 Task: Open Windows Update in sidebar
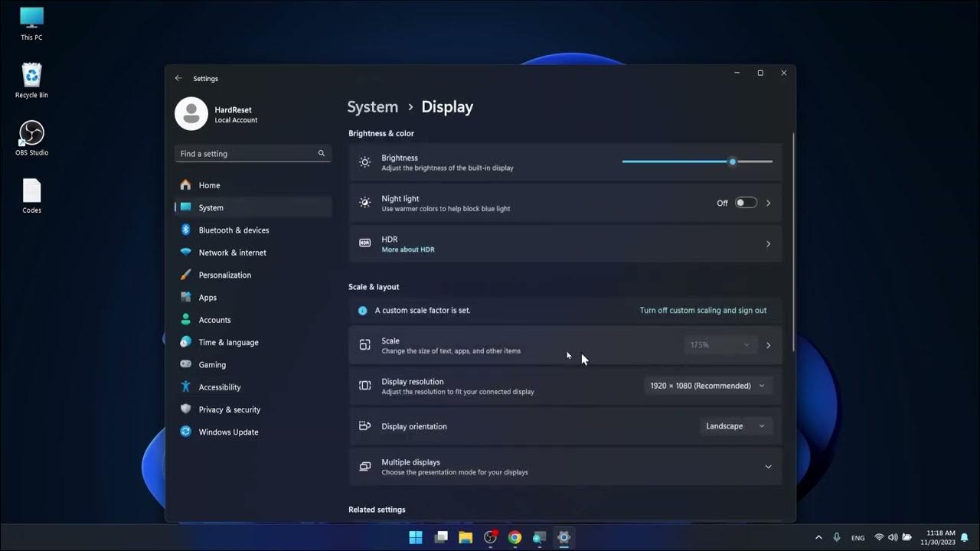[228, 432]
